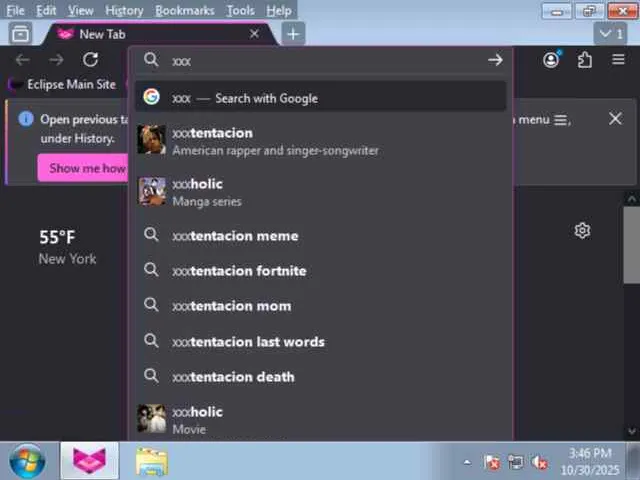Click the go arrow in address bar
The height and width of the screenshot is (480, 640).
point(495,60)
